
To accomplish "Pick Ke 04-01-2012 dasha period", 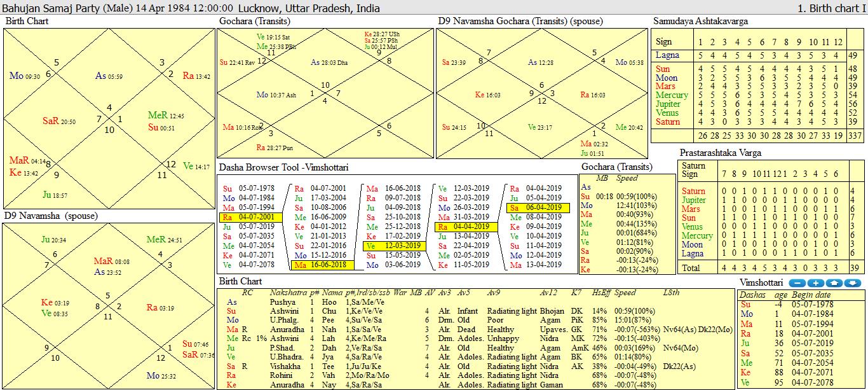I will [321, 226].
